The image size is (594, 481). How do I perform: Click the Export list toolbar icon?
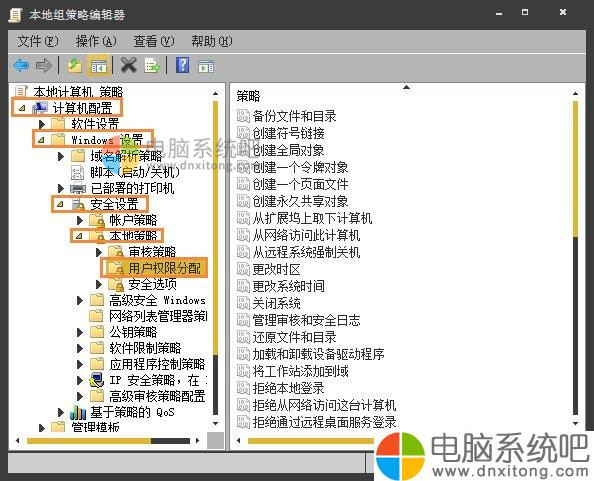click(x=152, y=66)
